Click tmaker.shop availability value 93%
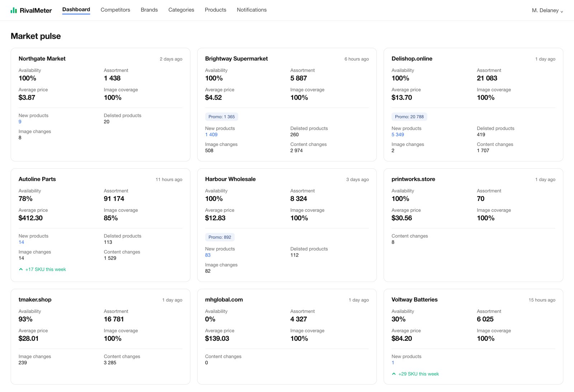The height and width of the screenshot is (392, 574). click(25, 319)
